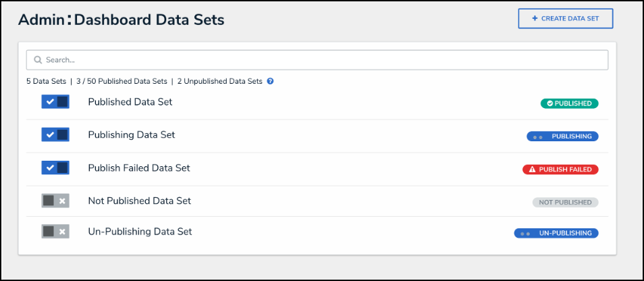Toggle off the Published Data Set switch
Image resolution: width=644 pixels, height=281 pixels.
click(55, 102)
